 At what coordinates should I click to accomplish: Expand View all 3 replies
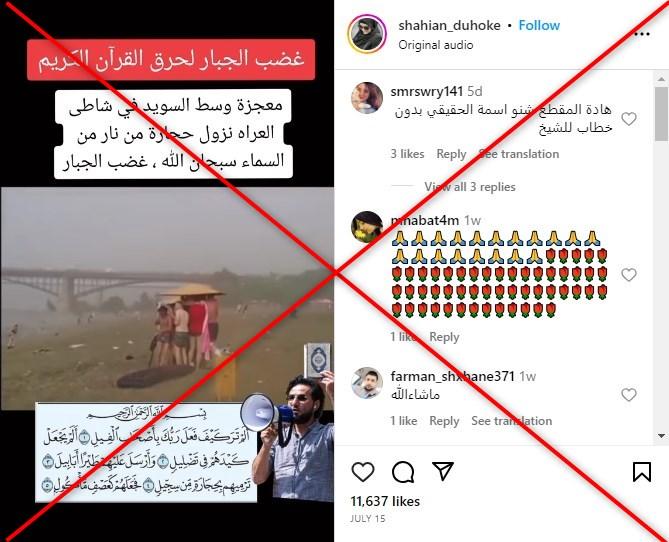470,187
